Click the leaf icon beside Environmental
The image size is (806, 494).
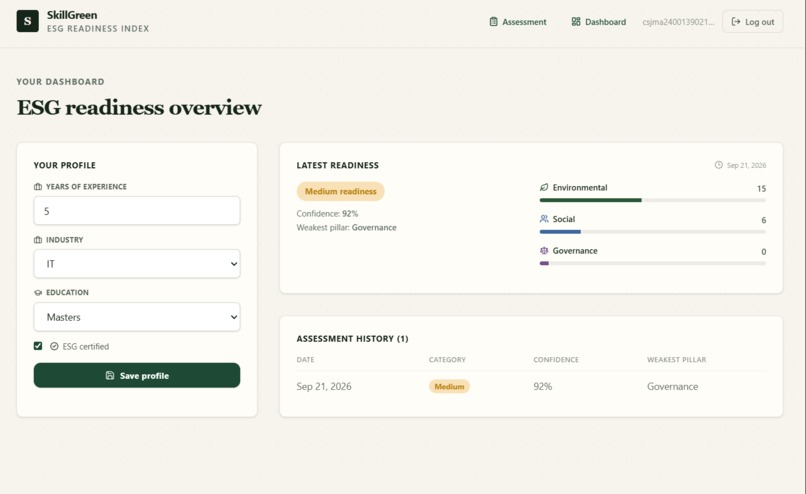click(544, 187)
